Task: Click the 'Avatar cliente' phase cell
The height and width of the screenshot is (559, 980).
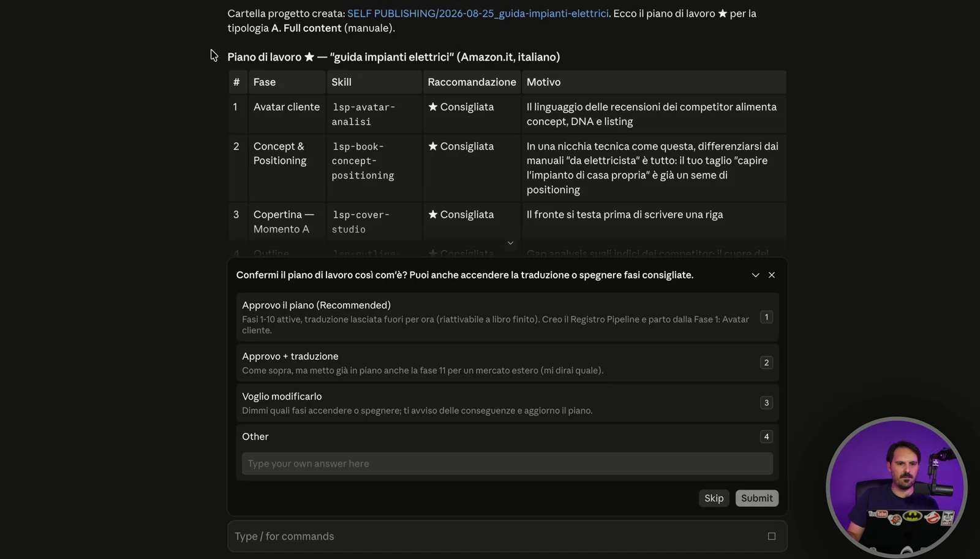Action: pyautogui.click(x=287, y=114)
